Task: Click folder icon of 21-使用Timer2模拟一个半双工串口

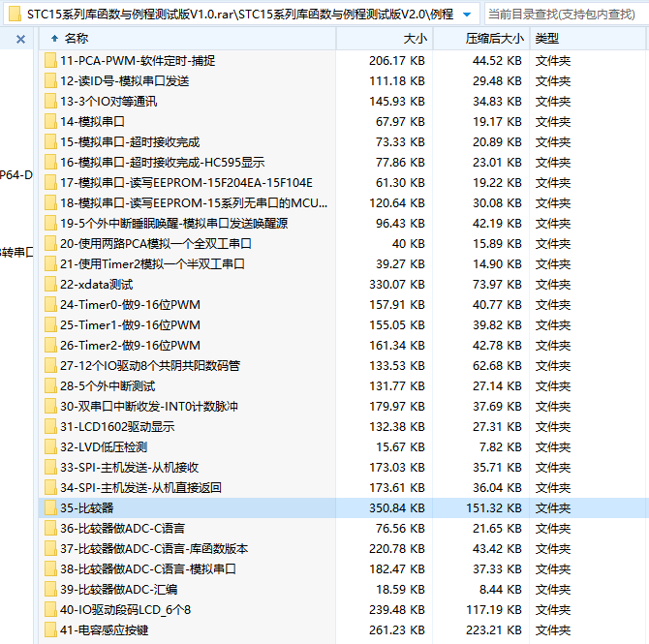Action: click(x=50, y=264)
